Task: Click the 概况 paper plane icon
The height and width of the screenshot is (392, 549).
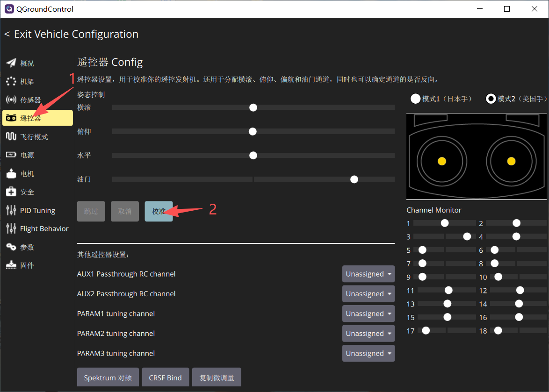Action: point(11,63)
